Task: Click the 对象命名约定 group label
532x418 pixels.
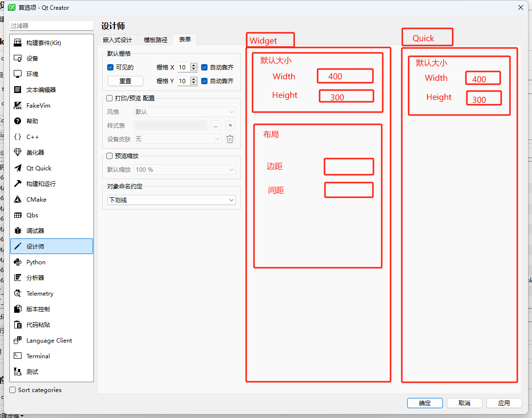Action: tap(124, 186)
